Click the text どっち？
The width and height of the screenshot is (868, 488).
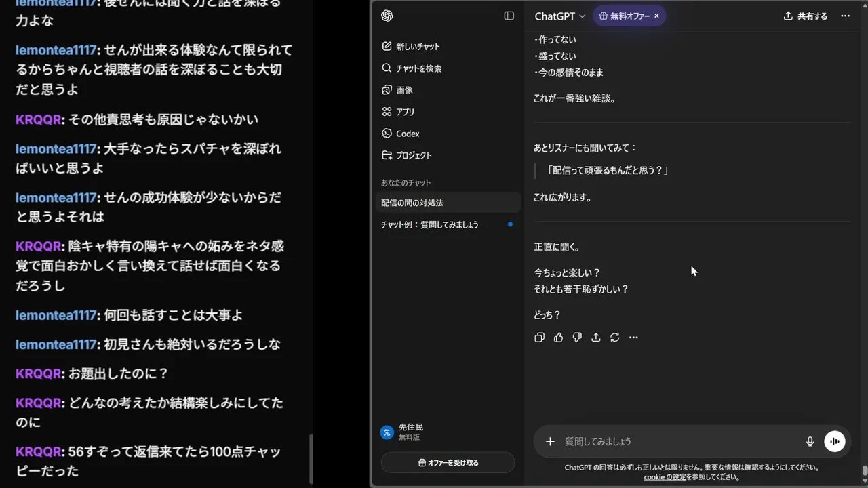click(x=547, y=315)
